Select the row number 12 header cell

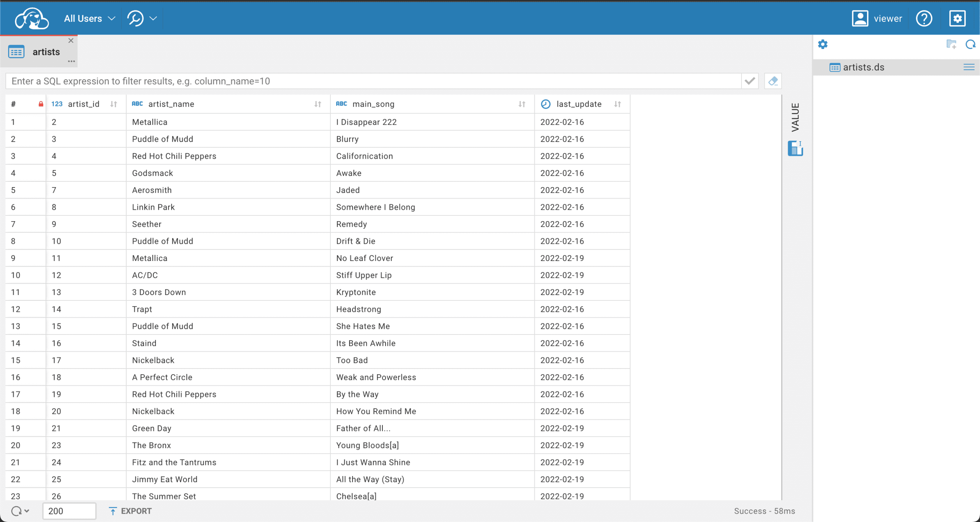(x=26, y=309)
